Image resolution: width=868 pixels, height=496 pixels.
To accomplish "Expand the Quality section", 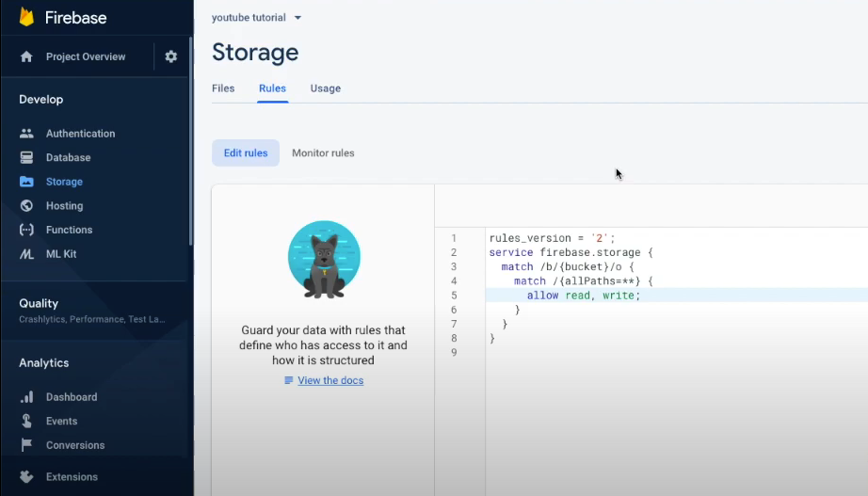I will 92,311.
